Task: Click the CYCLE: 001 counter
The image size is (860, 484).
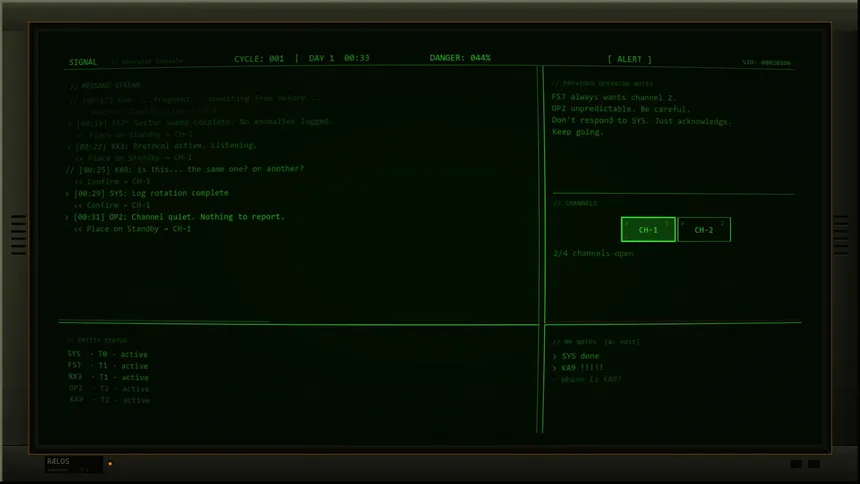Action: pyautogui.click(x=259, y=59)
